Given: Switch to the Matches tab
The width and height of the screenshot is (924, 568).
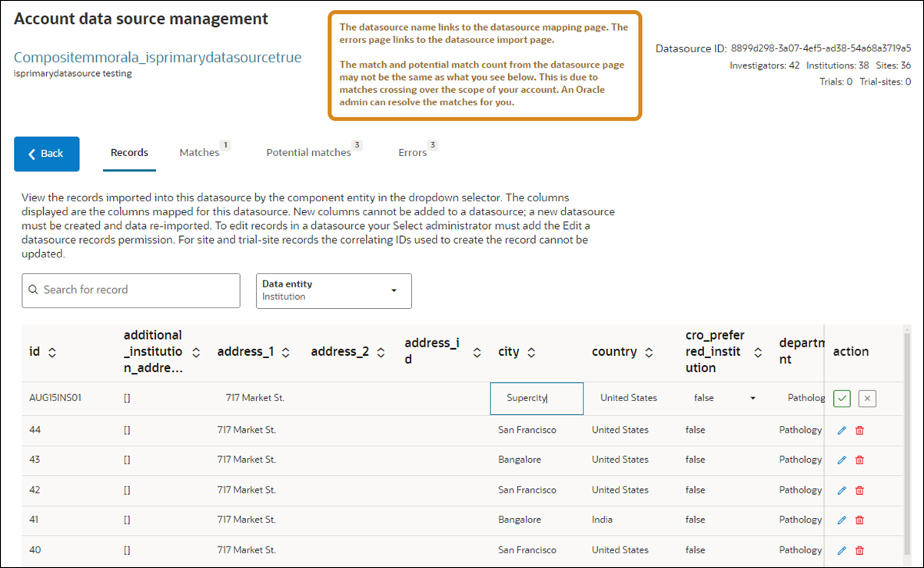Looking at the screenshot, I should point(200,153).
